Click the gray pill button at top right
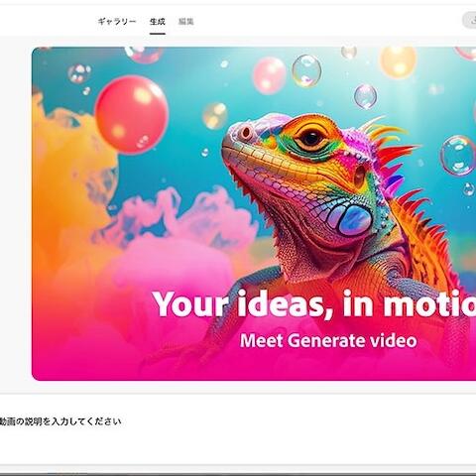476x476 pixels. click(469, 20)
